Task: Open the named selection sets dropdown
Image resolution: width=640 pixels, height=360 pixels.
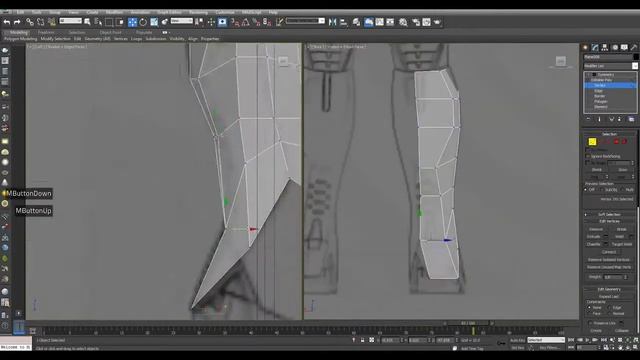Action: 305,21
